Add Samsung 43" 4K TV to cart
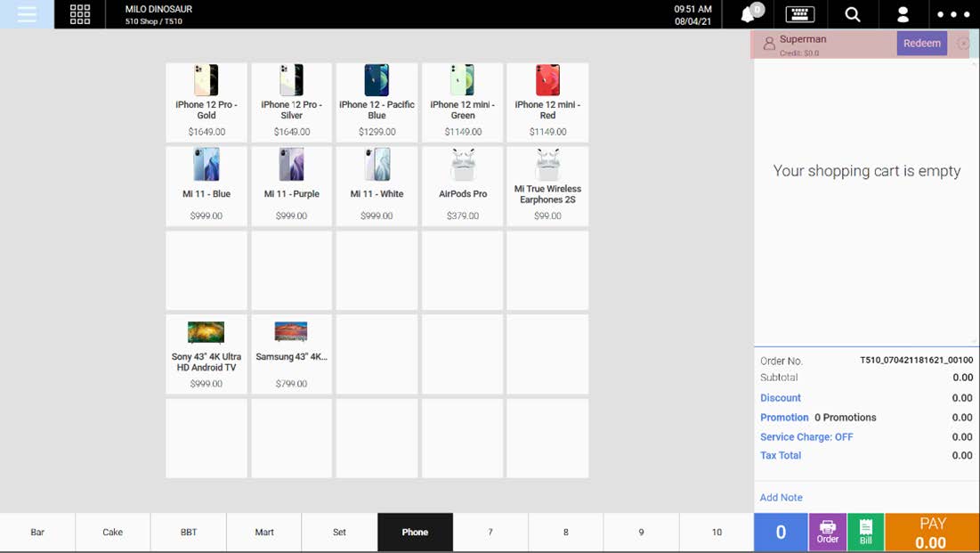 [291, 354]
